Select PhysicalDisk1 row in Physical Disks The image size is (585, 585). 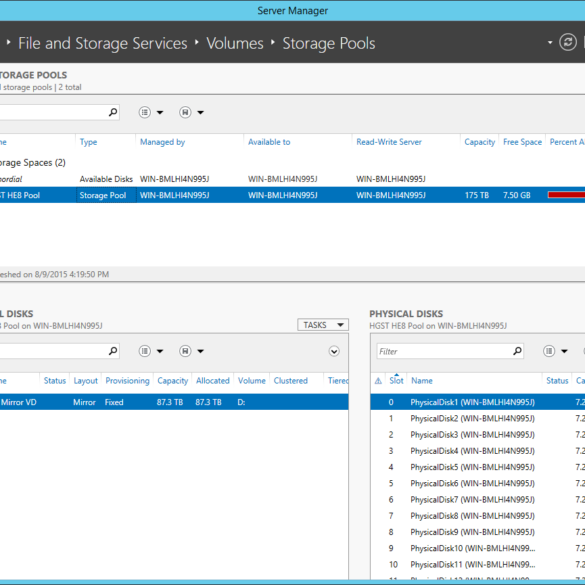pos(478,402)
